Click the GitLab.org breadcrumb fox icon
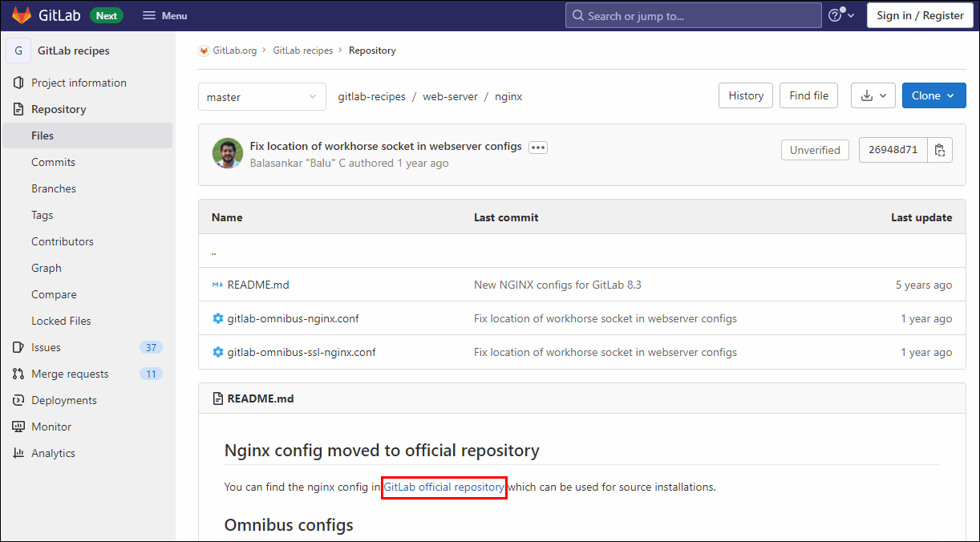The height and width of the screenshot is (542, 980). 204,51
